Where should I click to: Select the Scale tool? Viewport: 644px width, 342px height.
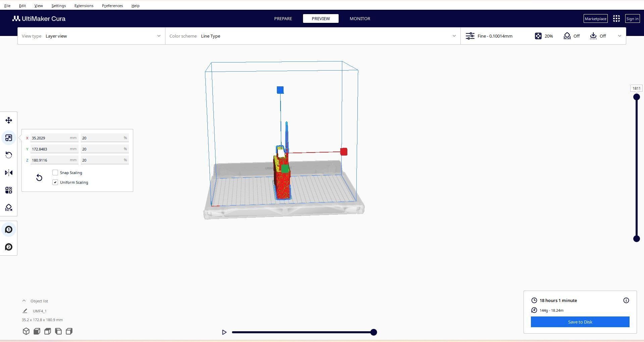pos(9,138)
